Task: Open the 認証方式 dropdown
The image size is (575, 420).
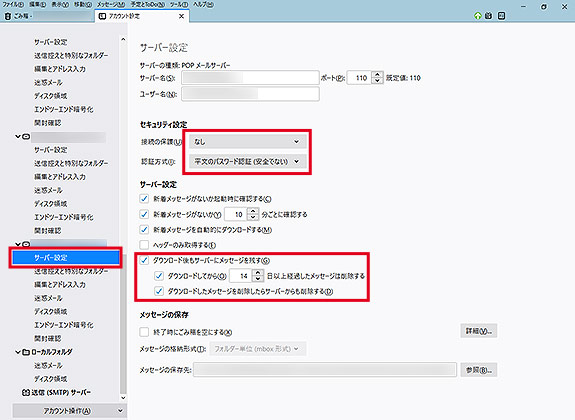Action: 248,161
